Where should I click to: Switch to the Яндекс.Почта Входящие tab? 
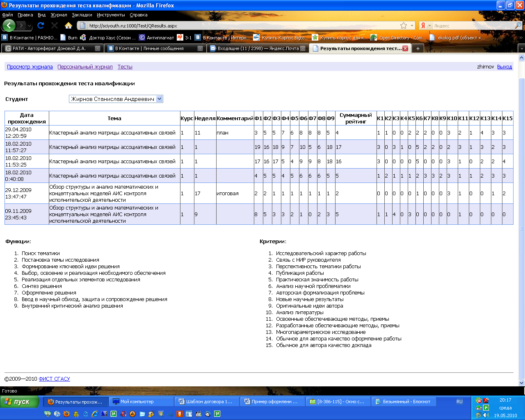(x=258, y=48)
